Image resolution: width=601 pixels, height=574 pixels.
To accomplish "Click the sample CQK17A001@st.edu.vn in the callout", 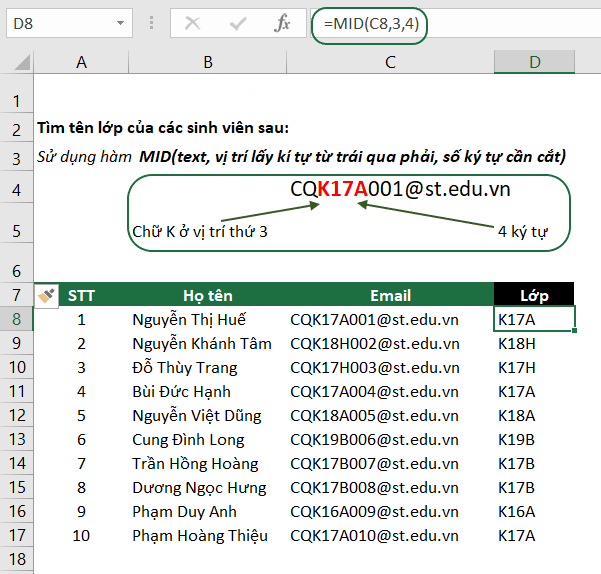I will 400,189.
